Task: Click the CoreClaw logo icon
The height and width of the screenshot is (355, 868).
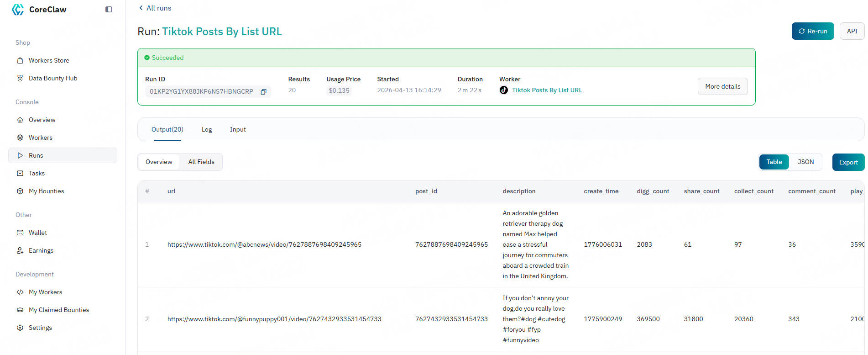Action: [x=18, y=10]
